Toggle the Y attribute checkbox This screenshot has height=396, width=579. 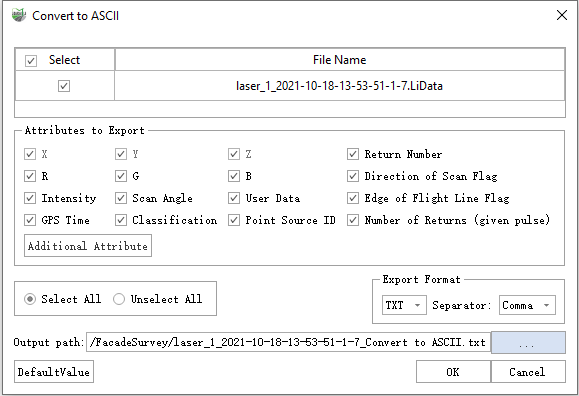[x=121, y=154]
